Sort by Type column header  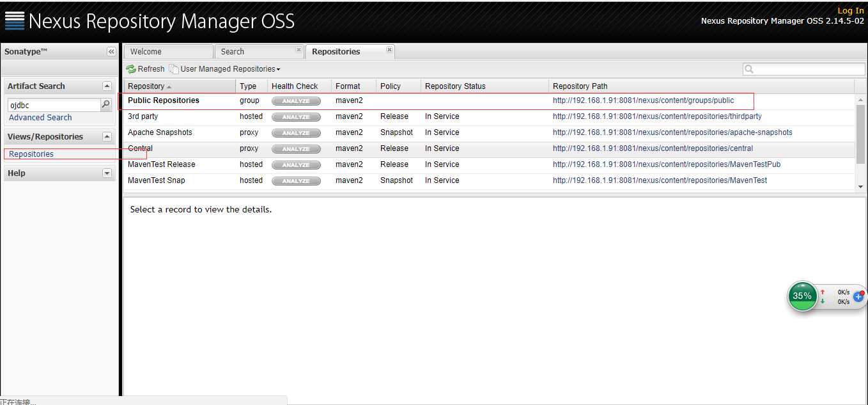[x=251, y=86]
